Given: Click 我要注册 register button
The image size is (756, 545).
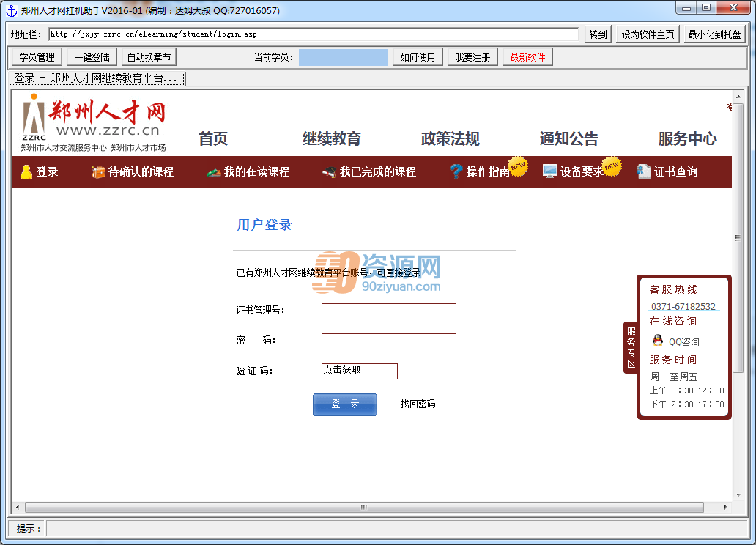Looking at the screenshot, I should click(x=472, y=57).
